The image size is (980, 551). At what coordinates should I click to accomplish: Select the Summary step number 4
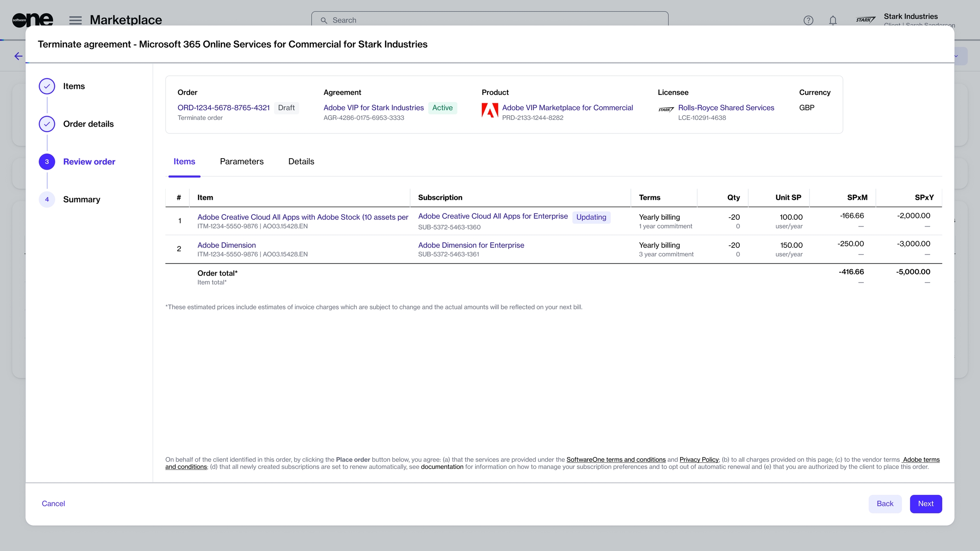point(47,199)
